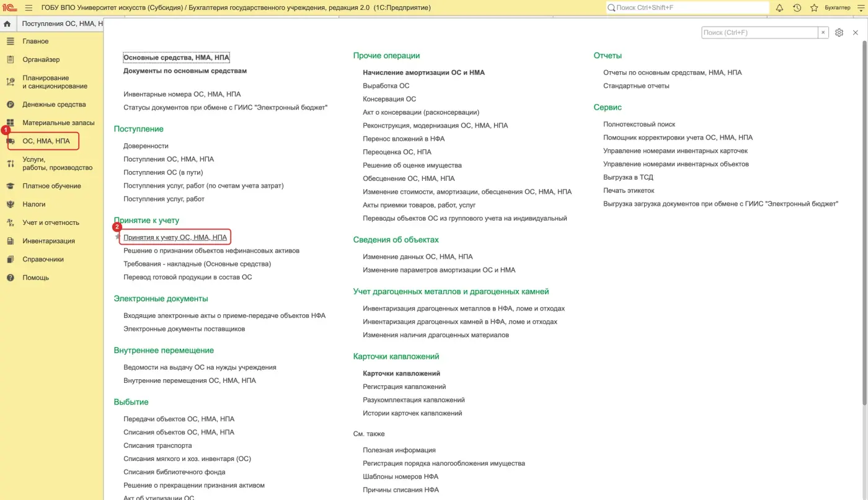Clear the Поиск (Ctrl+F) field
This screenshot has height=500, width=868.
tap(823, 33)
